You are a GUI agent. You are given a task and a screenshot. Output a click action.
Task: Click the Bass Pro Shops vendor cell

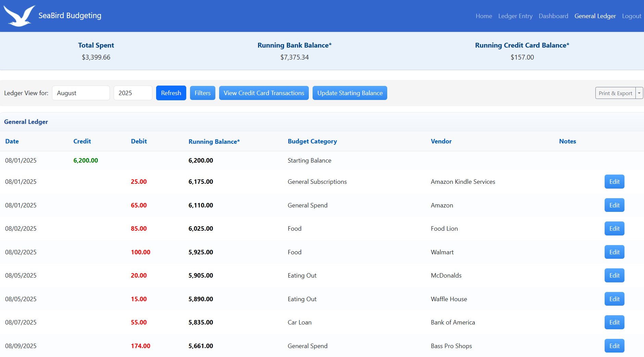[451, 346]
